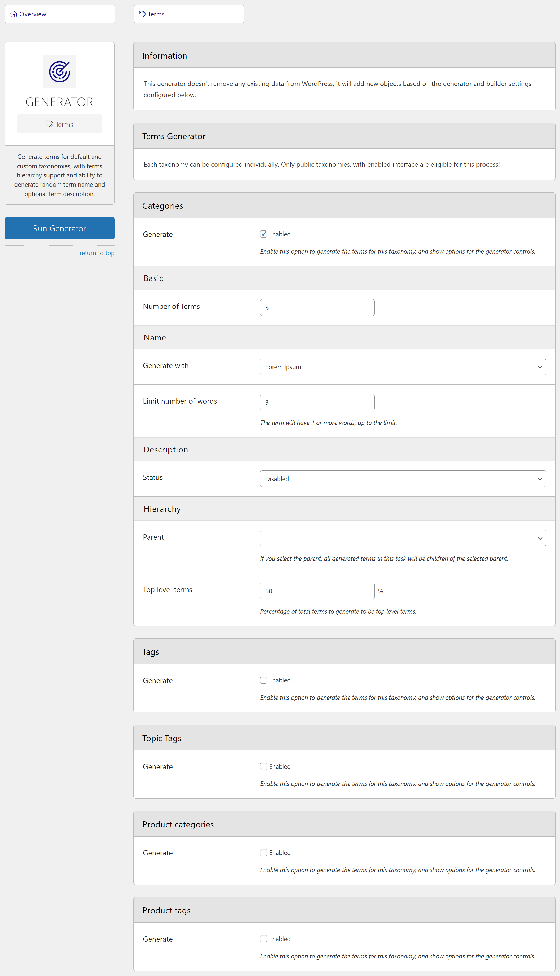Expand the Description Status dropdown
Viewport: 560px width, 976px height.
402,479
